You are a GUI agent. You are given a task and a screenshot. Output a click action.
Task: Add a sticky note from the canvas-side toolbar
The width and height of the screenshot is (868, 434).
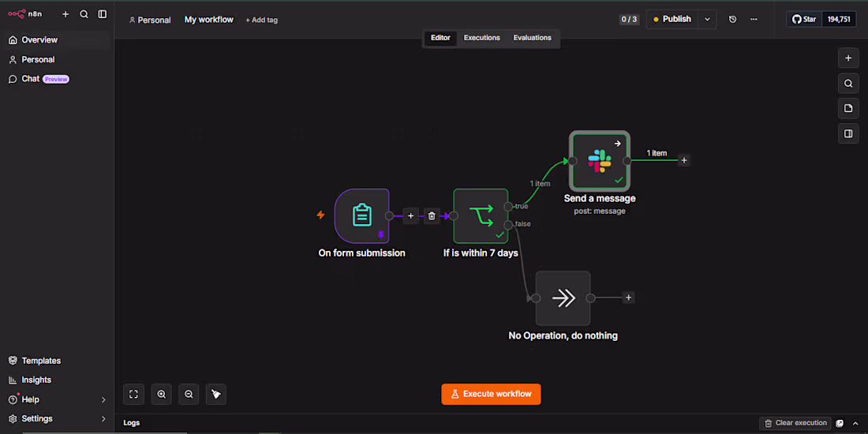tap(848, 109)
